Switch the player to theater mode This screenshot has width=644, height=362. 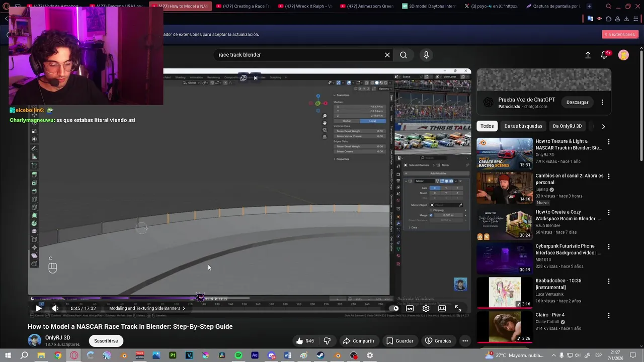pyautogui.click(x=442, y=308)
